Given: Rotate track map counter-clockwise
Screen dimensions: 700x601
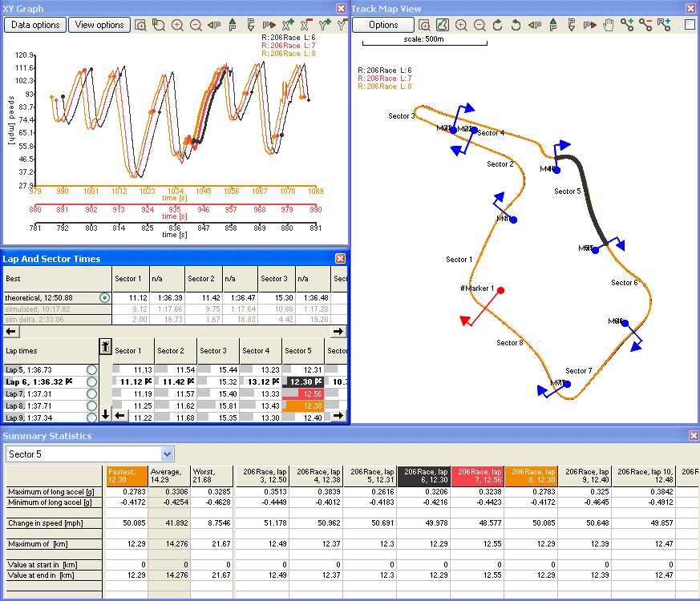Looking at the screenshot, I should click(x=516, y=25).
